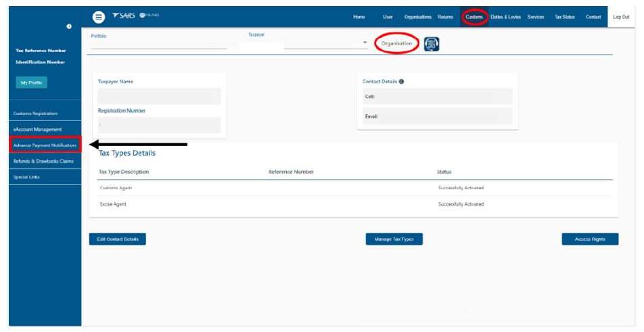
Task: Open the hamburger menu icon
Action: pos(99,17)
